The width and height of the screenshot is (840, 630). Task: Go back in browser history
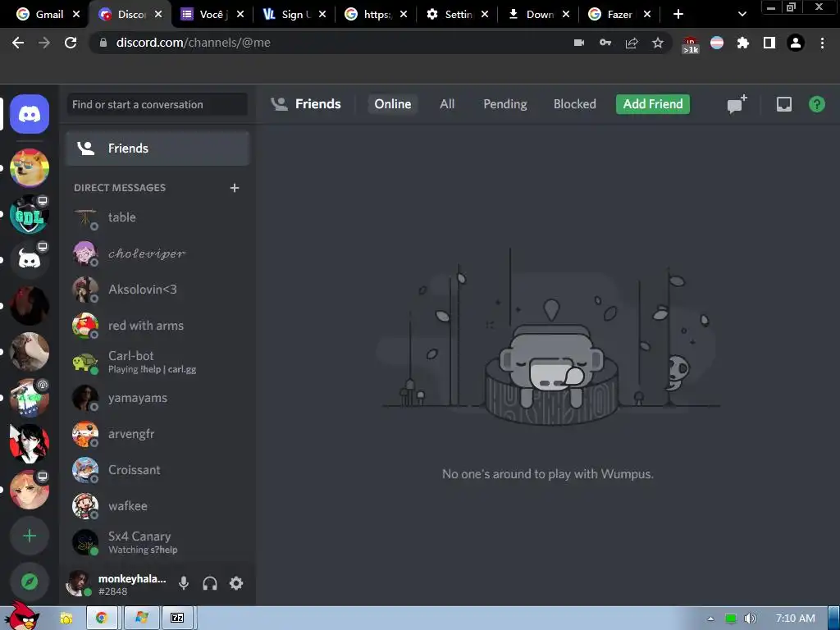coord(18,43)
